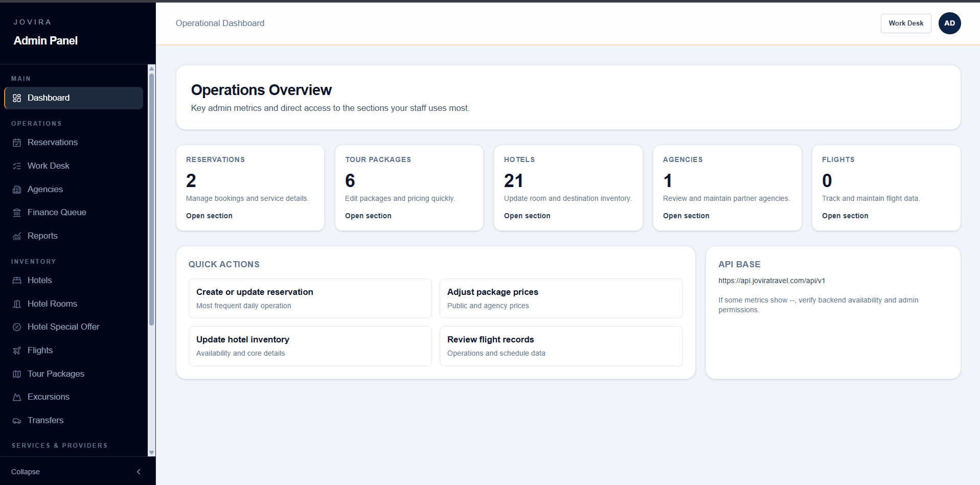
Task: Choose Update hotel inventory quick action
Action: [x=310, y=346]
